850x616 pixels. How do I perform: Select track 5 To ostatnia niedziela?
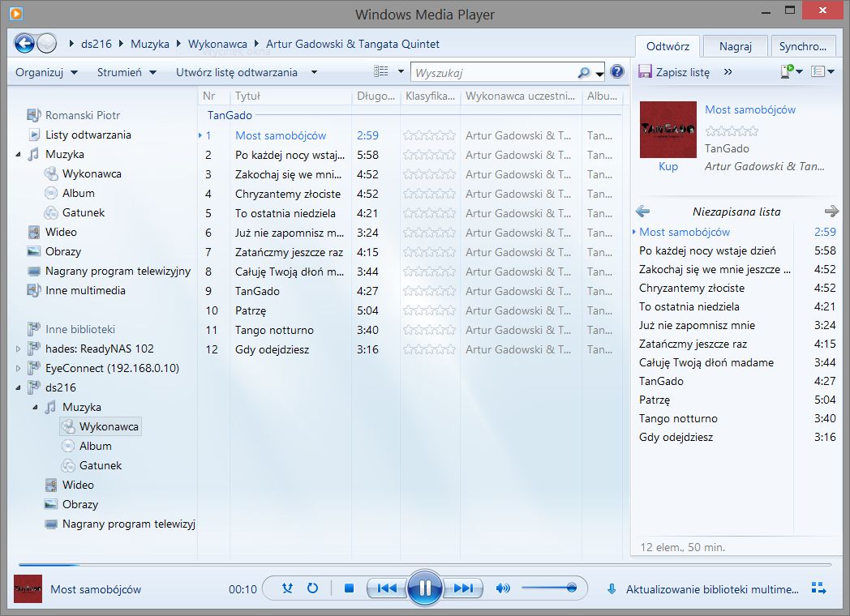pyautogui.click(x=410, y=213)
